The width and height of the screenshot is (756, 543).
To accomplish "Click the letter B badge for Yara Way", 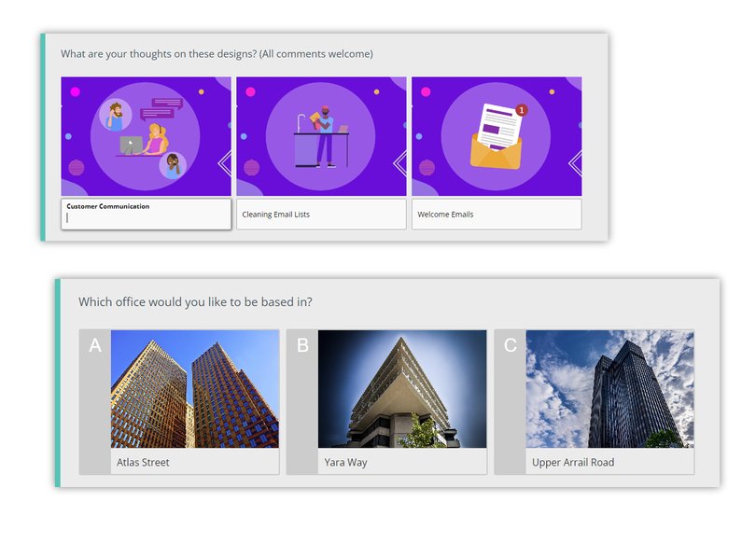I will coord(302,346).
